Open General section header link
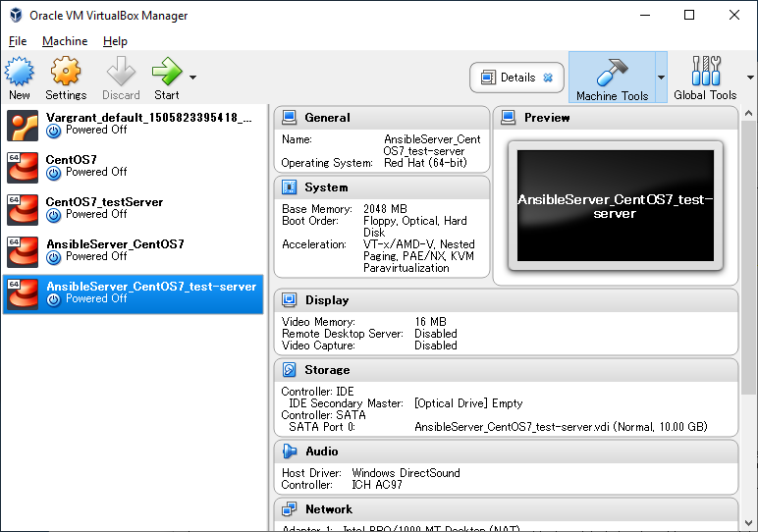Image resolution: width=758 pixels, height=532 pixels. 327,118
